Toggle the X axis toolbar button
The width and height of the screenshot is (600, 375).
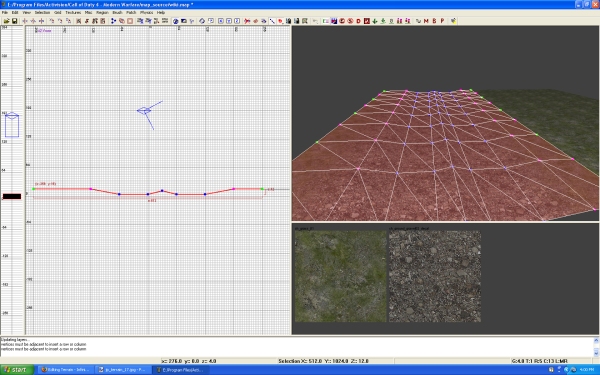tap(221, 21)
